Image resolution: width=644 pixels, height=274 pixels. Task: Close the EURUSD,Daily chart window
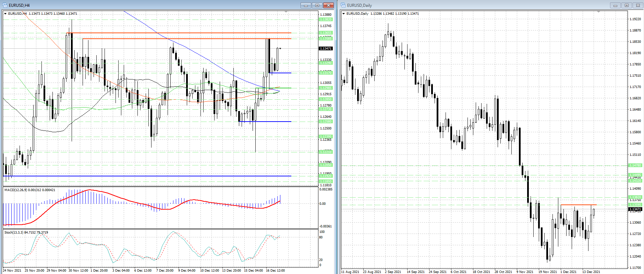[638, 5]
